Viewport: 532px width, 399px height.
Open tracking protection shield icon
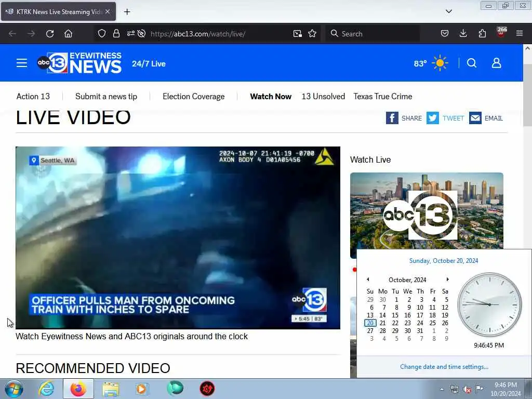point(101,33)
